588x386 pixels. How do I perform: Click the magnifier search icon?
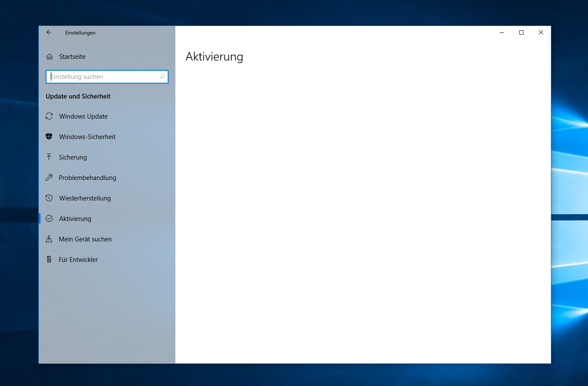point(162,77)
